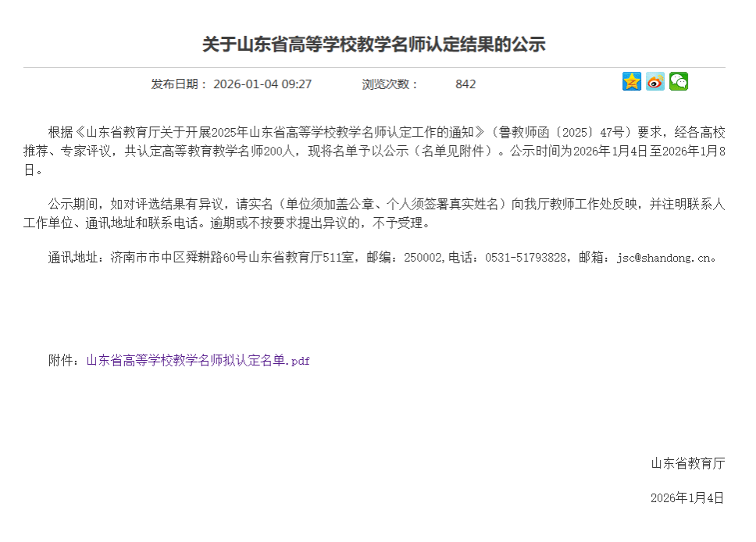This screenshot has width=756, height=542.
Task: Click the view count number 842
Action: 465,84
